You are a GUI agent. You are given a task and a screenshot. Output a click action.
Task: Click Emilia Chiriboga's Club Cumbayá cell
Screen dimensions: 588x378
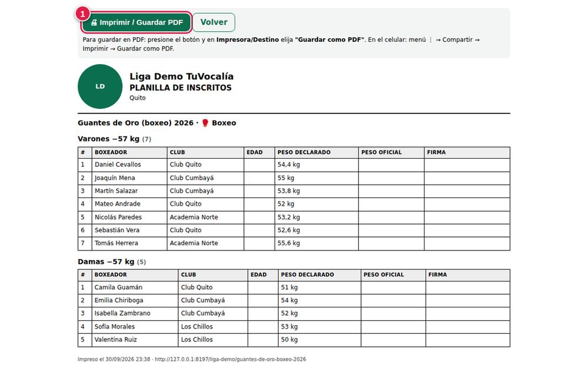213,301
